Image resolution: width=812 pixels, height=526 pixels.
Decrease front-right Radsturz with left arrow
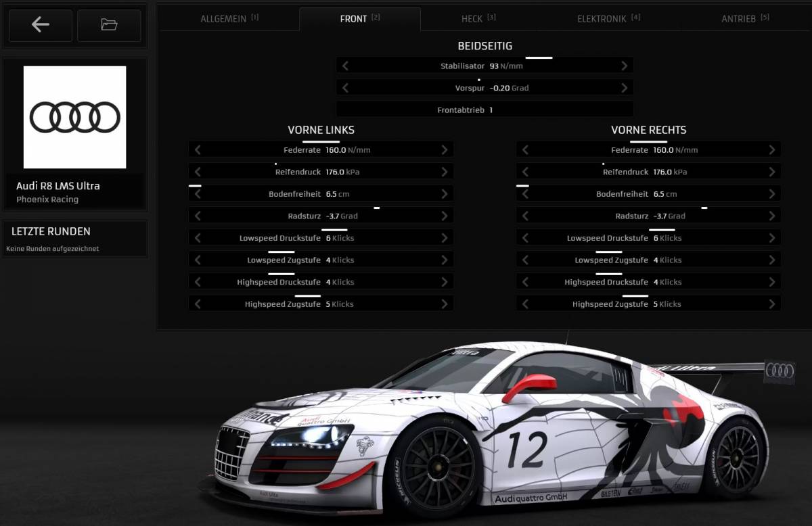click(525, 216)
